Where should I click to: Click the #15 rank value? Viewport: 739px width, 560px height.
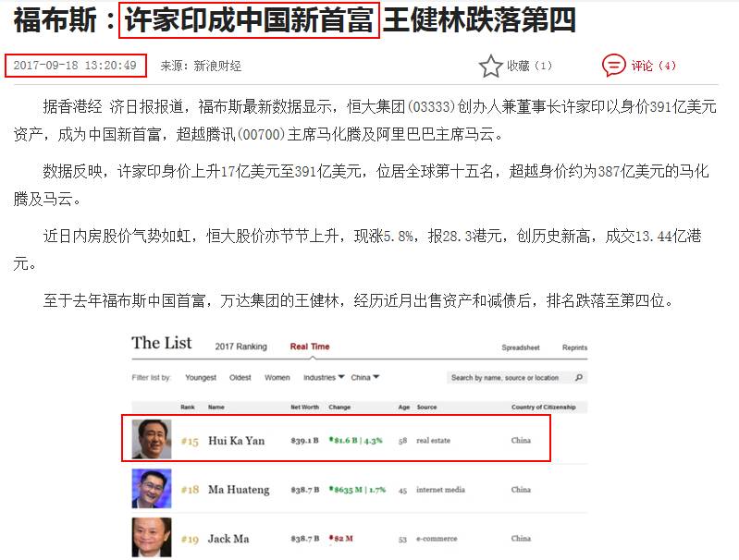pos(190,442)
